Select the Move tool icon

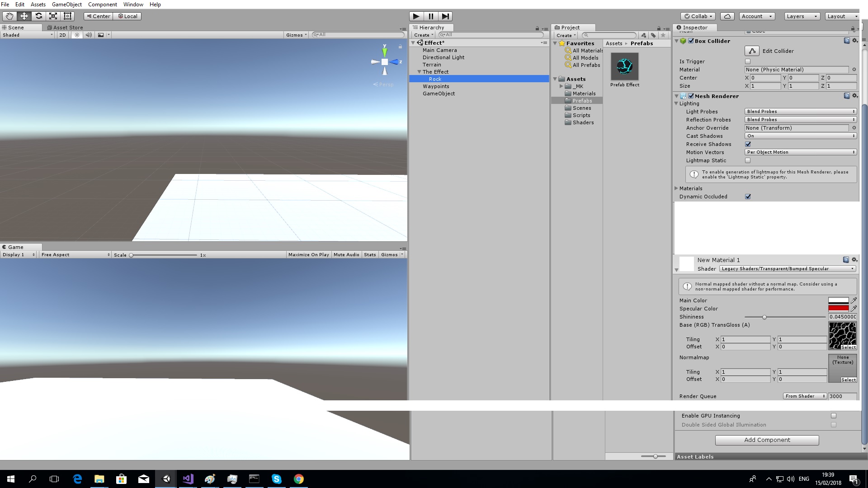24,16
